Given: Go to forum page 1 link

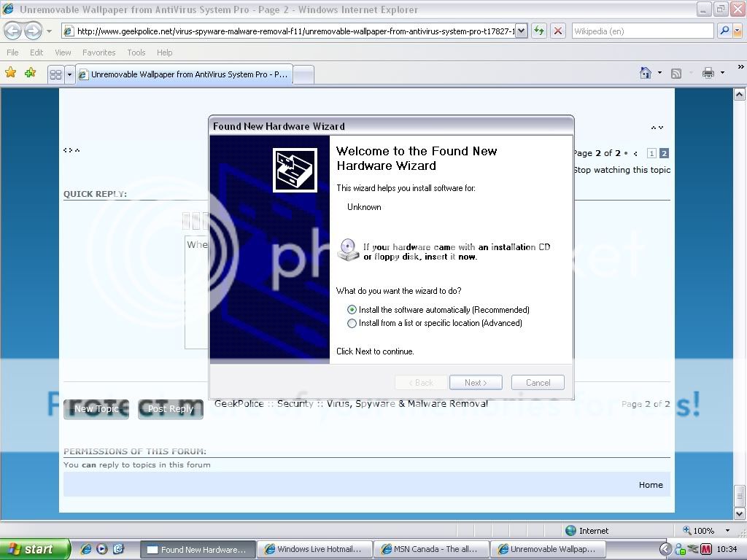Looking at the screenshot, I should click(651, 153).
